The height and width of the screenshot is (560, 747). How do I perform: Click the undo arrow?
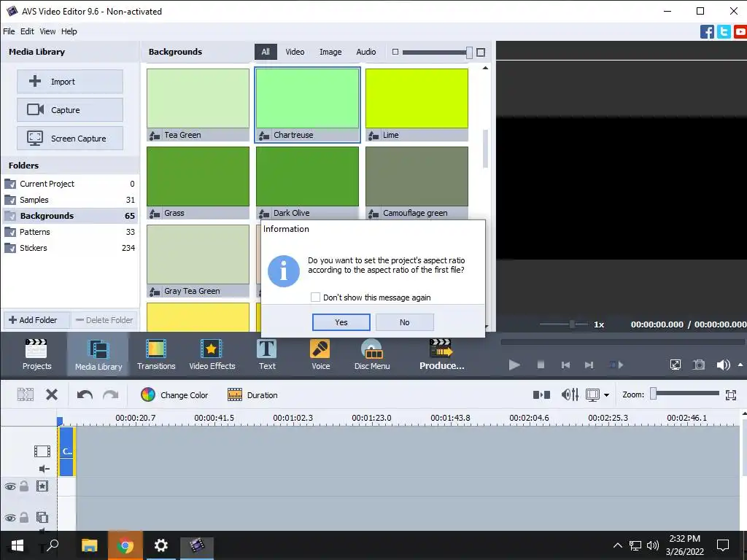coord(85,394)
